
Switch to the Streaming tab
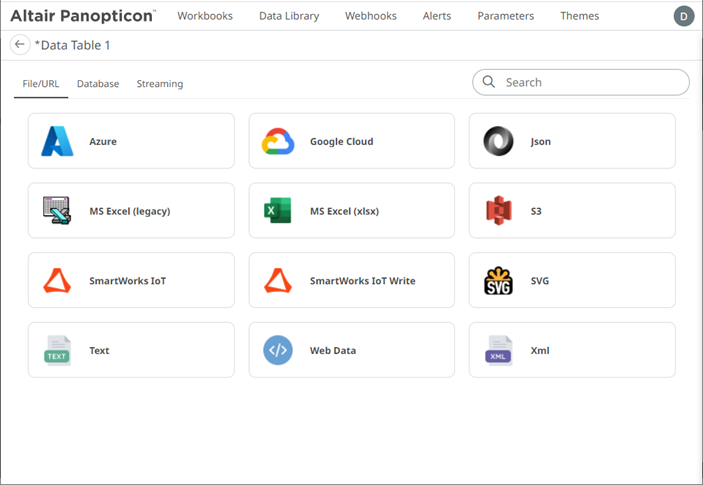pyautogui.click(x=160, y=84)
